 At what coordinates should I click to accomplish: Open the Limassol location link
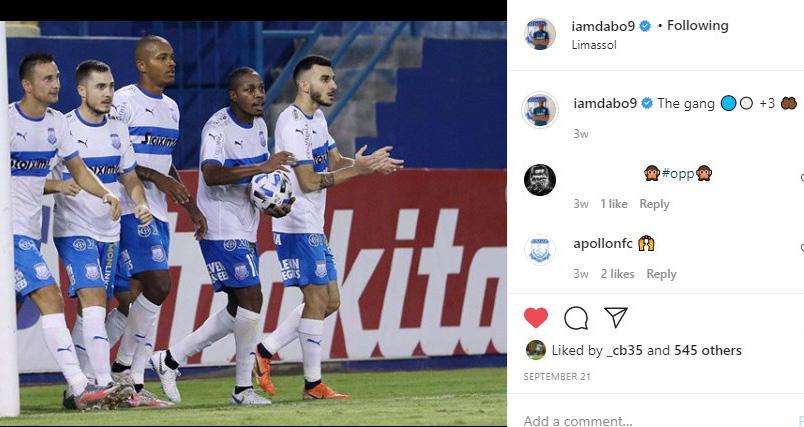[594, 45]
